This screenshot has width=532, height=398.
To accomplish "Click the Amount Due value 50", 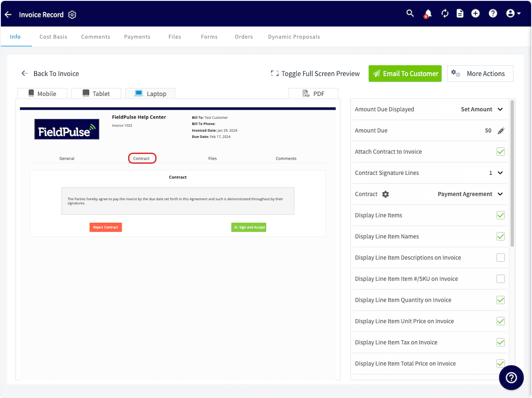I will click(x=488, y=131).
